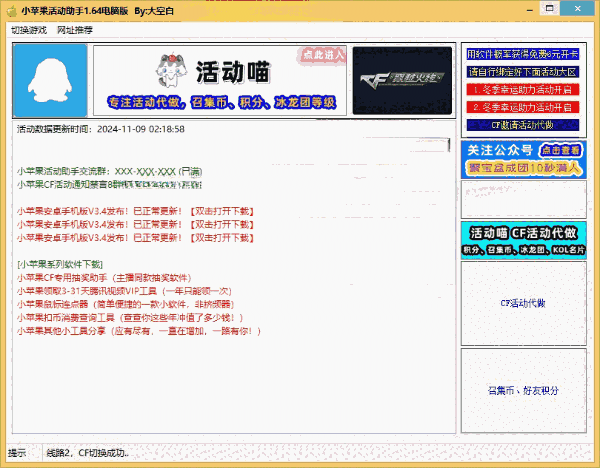Click the CF 穿越火线 game logo

402,80
